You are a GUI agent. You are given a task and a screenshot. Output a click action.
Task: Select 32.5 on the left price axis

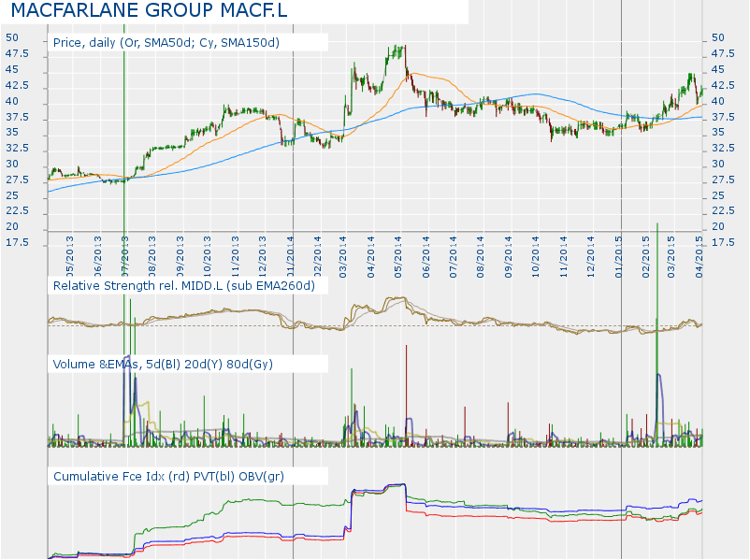pyautogui.click(x=17, y=149)
